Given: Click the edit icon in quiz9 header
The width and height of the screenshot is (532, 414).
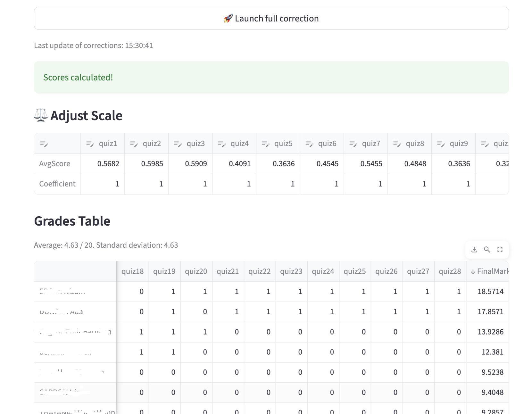Looking at the screenshot, I should click(x=441, y=144).
